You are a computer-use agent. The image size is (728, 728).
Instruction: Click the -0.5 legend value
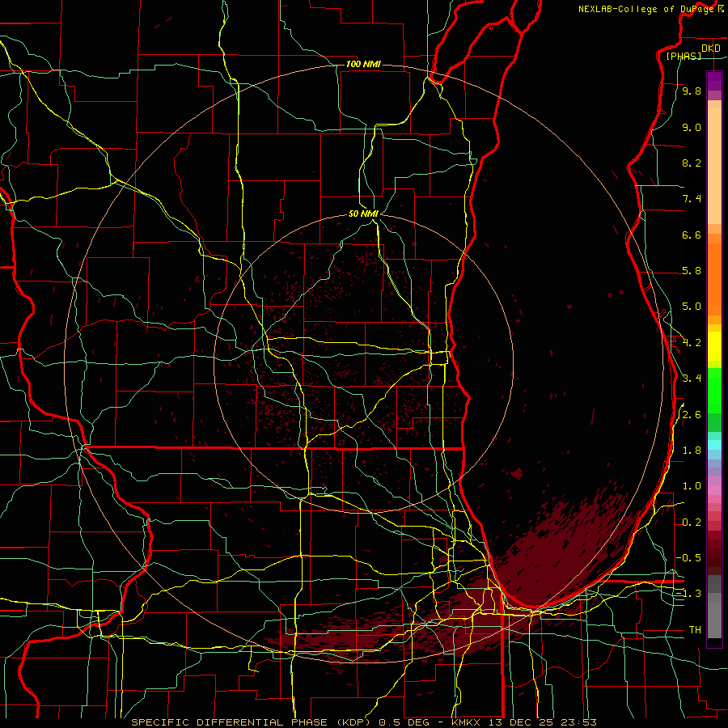pos(689,558)
